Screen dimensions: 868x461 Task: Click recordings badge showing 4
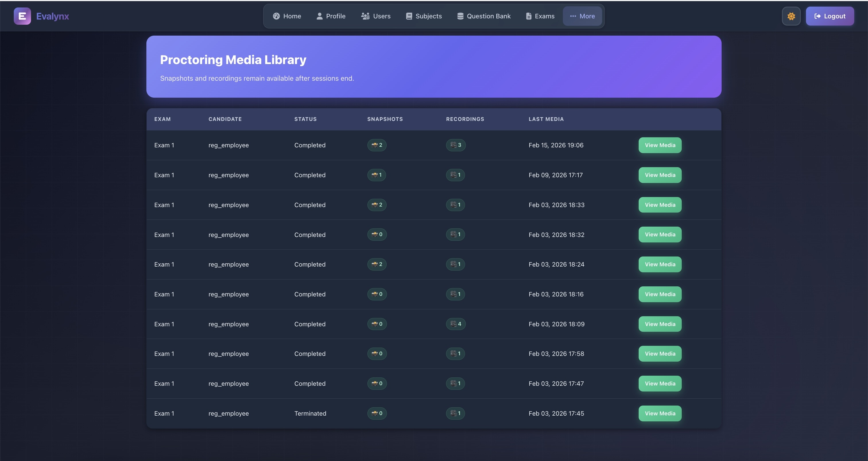coord(455,324)
